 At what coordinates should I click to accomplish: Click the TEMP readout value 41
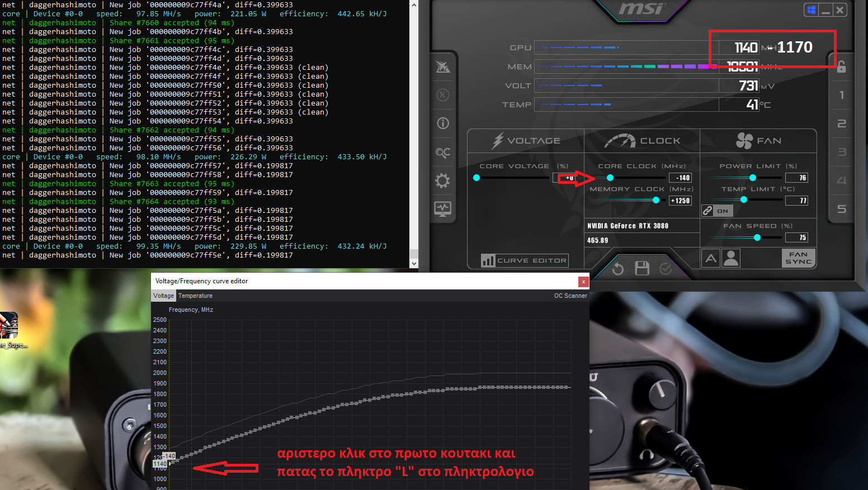(752, 104)
